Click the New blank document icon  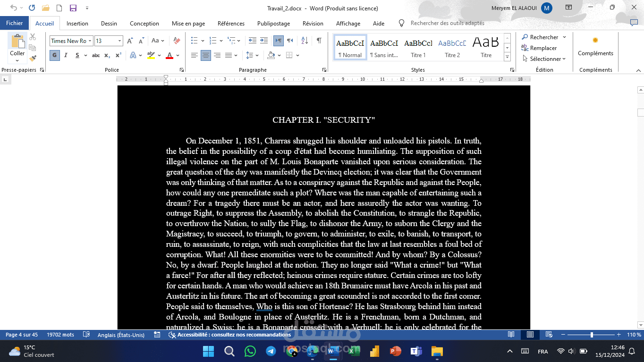(x=59, y=8)
